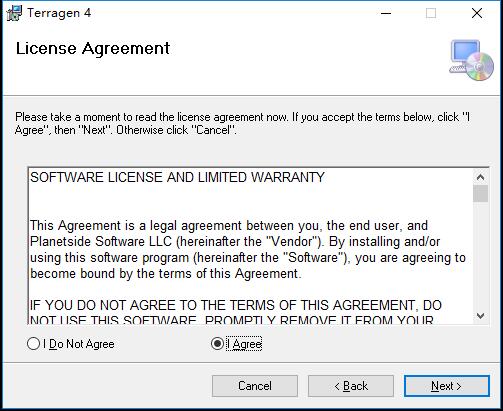
Task: Click the Terragen 4 installer title icon
Action: click(x=14, y=13)
